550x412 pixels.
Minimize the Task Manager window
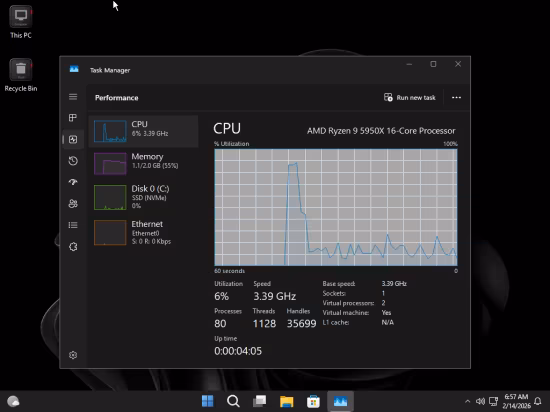point(409,64)
